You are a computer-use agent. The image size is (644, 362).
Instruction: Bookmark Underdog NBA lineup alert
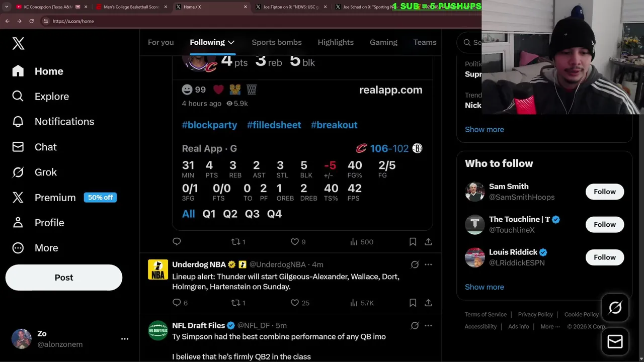tap(413, 303)
